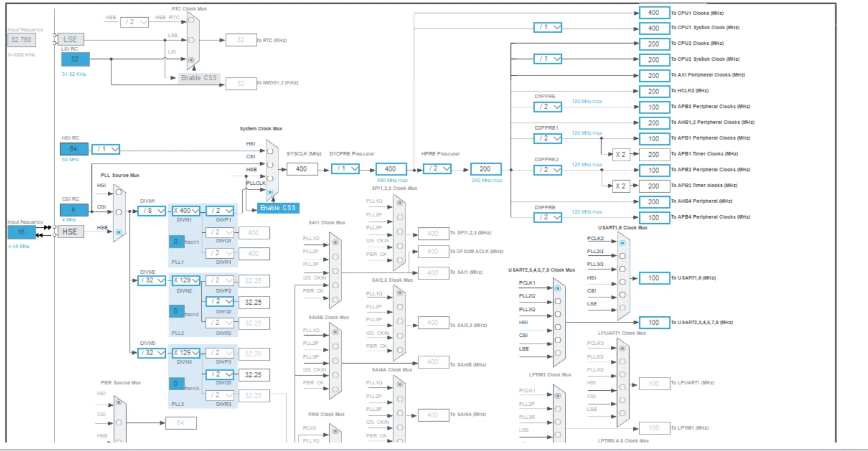Open the DIVQ2 /2 dropdown
The image size is (868, 451).
[220, 301]
